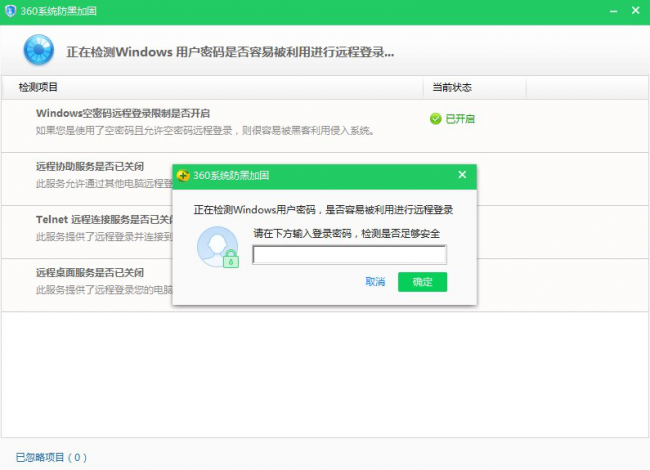Close the 360系统防黑加固 password dialog
The width and height of the screenshot is (650, 470).
pyautogui.click(x=462, y=175)
